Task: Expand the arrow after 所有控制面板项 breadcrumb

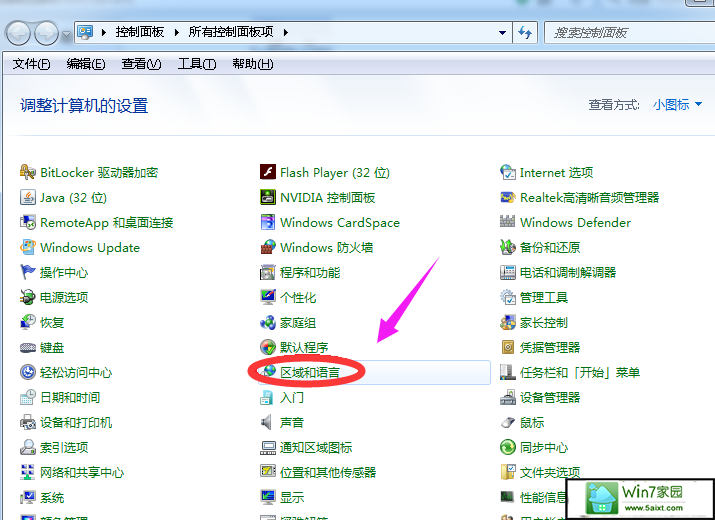Action: (x=286, y=32)
